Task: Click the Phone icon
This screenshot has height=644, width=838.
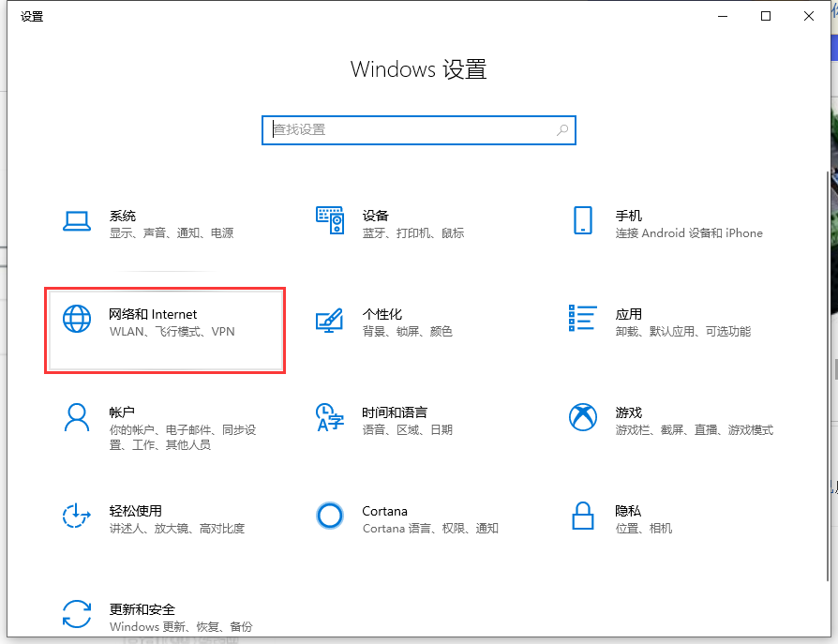Action: 582,220
